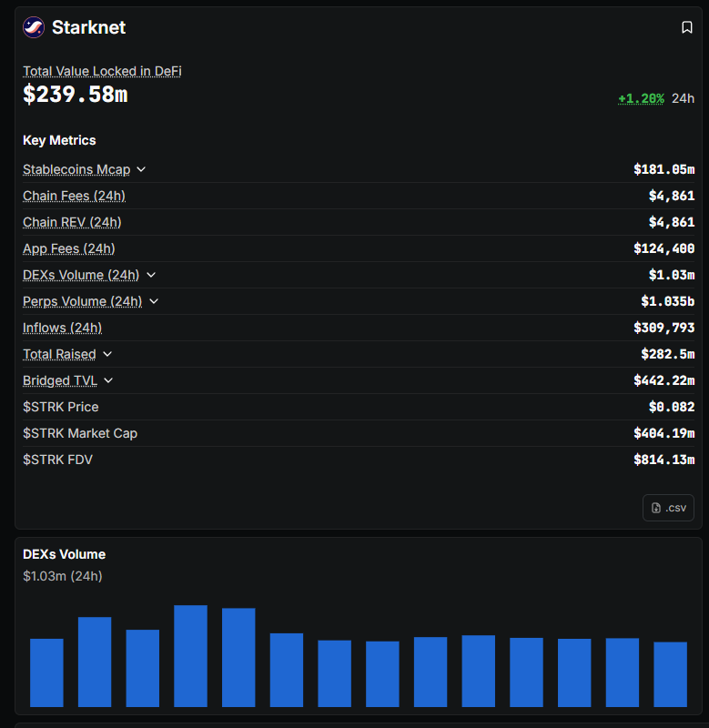
Task: Click the first bar in DEXs Volume chart
Action: tap(46, 672)
